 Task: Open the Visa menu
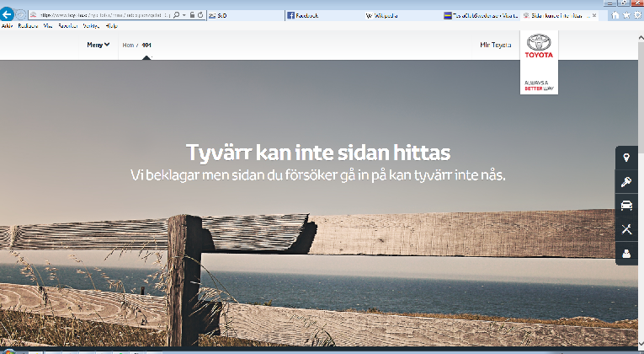(x=48, y=26)
